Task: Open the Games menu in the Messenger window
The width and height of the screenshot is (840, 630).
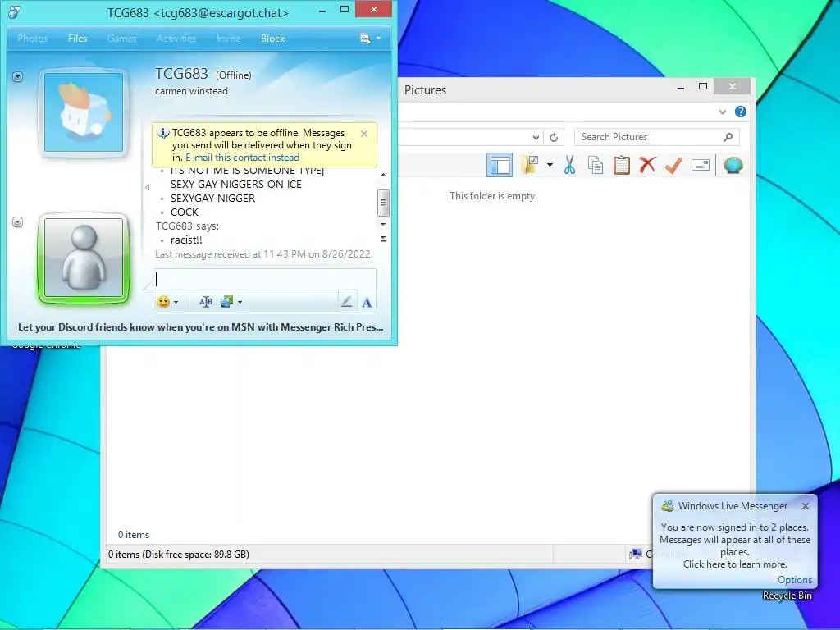Action: [121, 39]
